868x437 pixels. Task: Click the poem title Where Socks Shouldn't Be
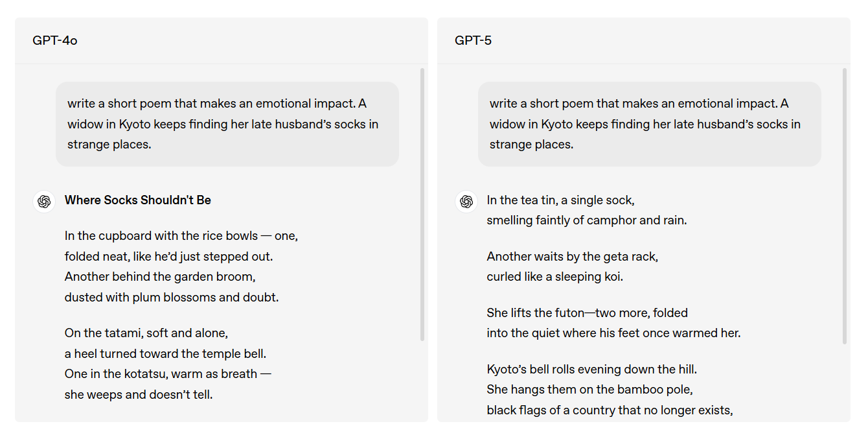pyautogui.click(x=138, y=200)
